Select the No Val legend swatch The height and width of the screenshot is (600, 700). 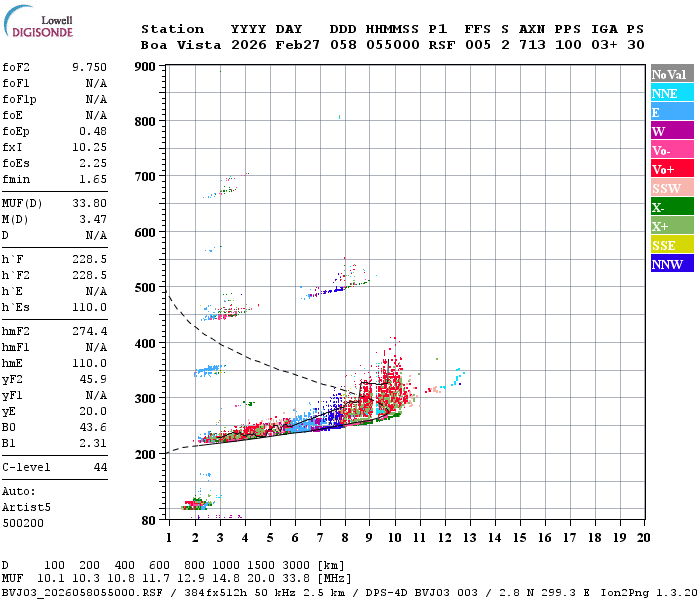pos(672,74)
